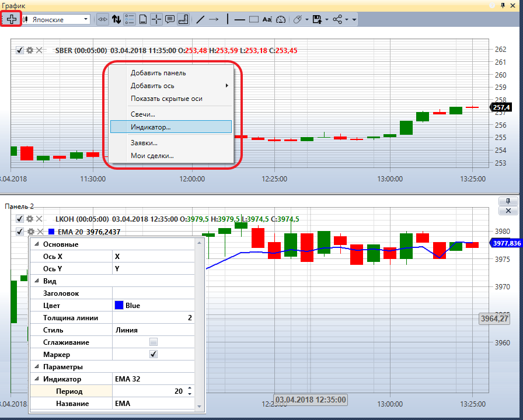
Task: Click the up-down arrows icon in the toolbar
Action: [x=116, y=19]
